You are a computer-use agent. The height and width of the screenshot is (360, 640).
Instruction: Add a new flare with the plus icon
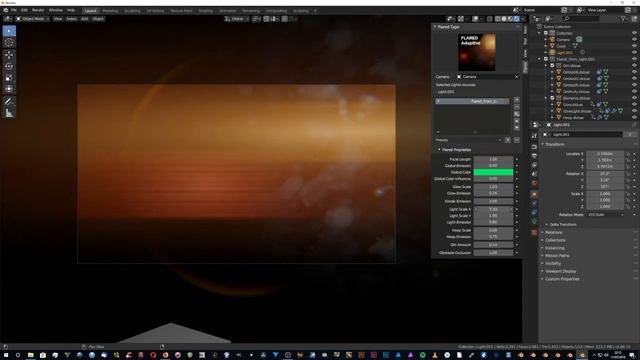pyautogui.click(x=517, y=100)
